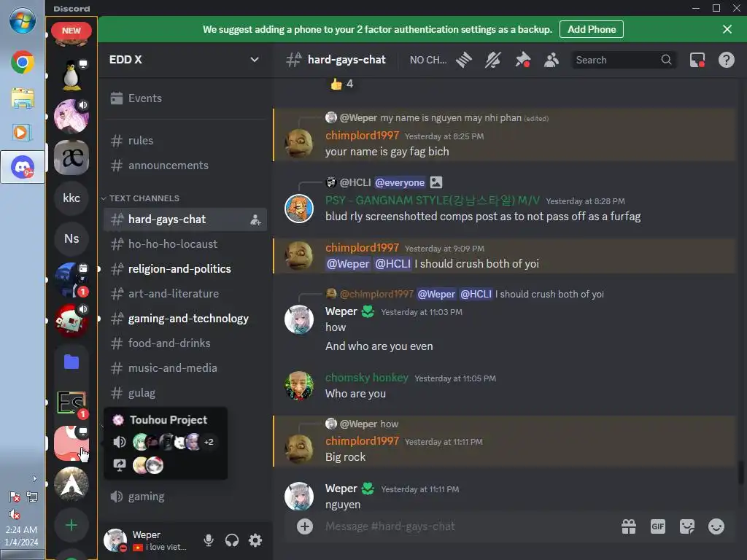Deafen with the headphones icon
The height and width of the screenshot is (560, 747).
(231, 540)
